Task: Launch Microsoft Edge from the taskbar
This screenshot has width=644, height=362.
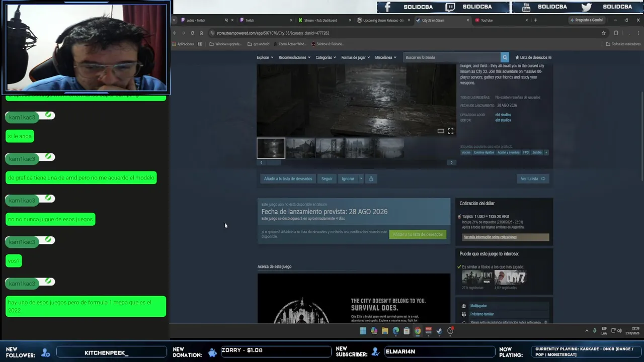Action: 396,331
